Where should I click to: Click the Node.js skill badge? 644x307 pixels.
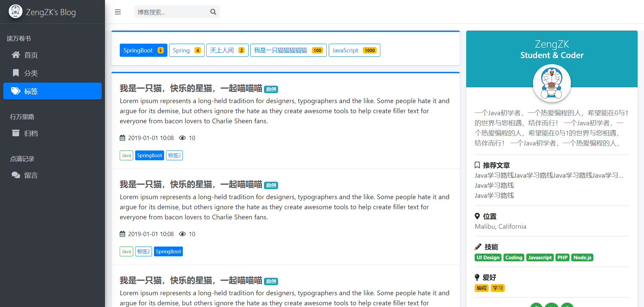[x=582, y=258]
